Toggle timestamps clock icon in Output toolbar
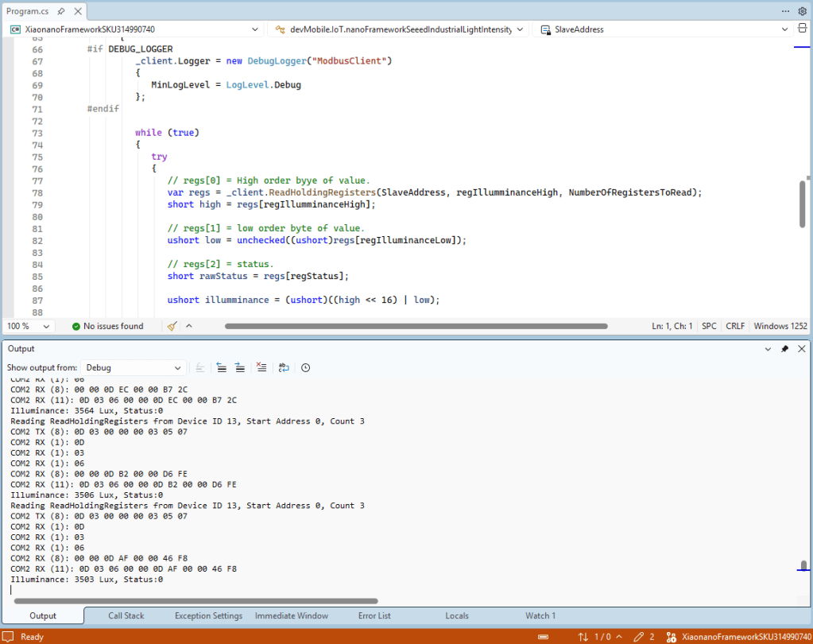The image size is (813, 644). pyautogui.click(x=305, y=367)
